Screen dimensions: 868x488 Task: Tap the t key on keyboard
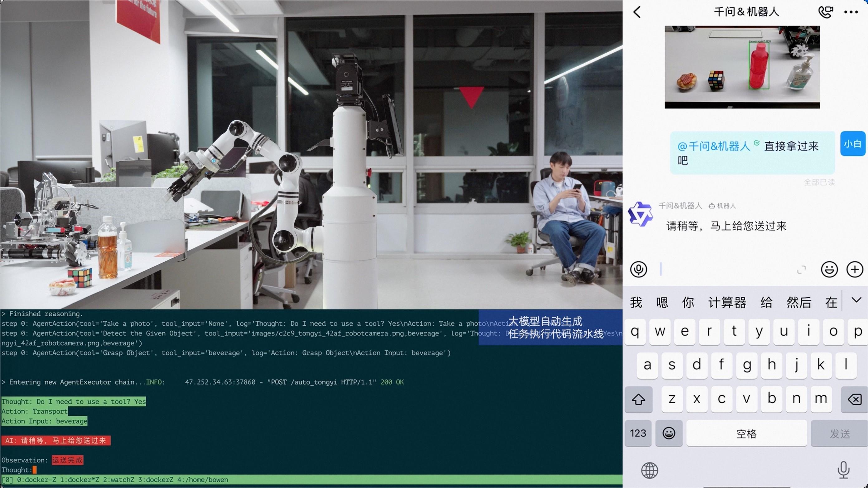pos(734,332)
